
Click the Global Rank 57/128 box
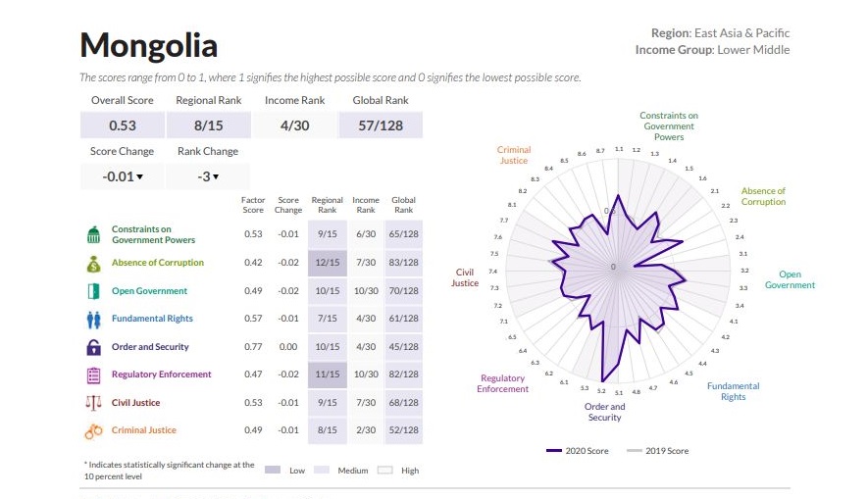tap(381, 125)
